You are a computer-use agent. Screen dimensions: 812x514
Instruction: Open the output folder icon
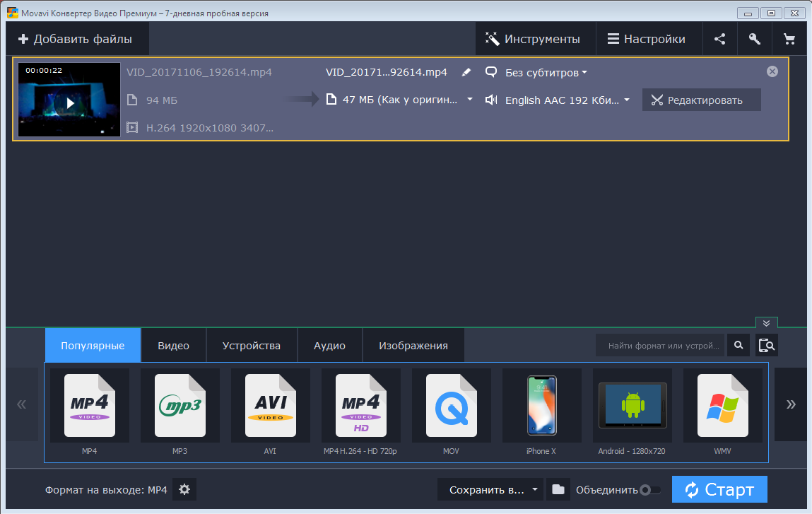pyautogui.click(x=558, y=489)
